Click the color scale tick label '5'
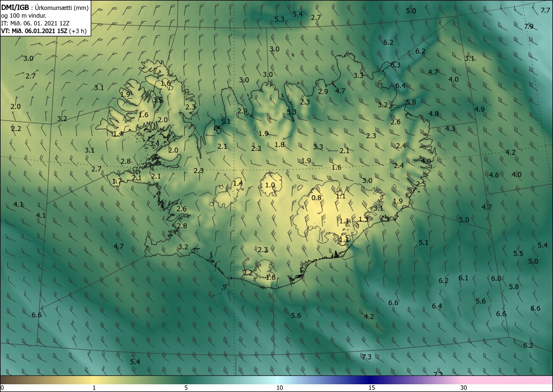The height and width of the screenshot is (392, 553). [186, 388]
